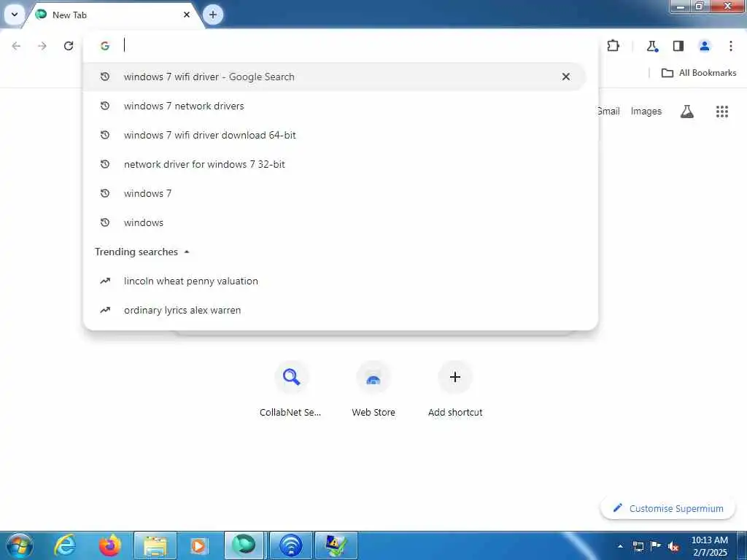
Task: Open the CollabNet Se... shortcut
Action: pos(290,389)
